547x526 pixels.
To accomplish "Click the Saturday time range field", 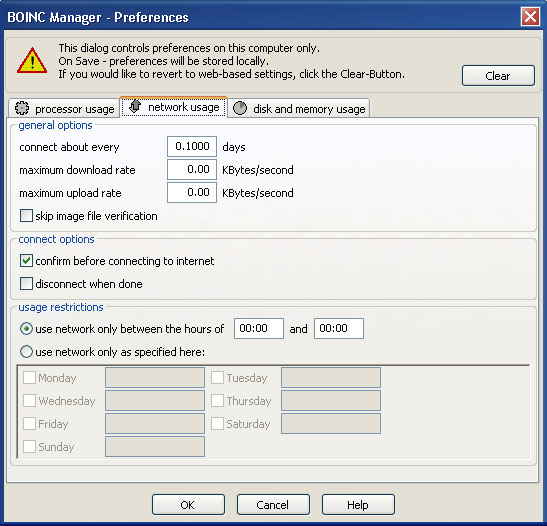I will pos(331,423).
